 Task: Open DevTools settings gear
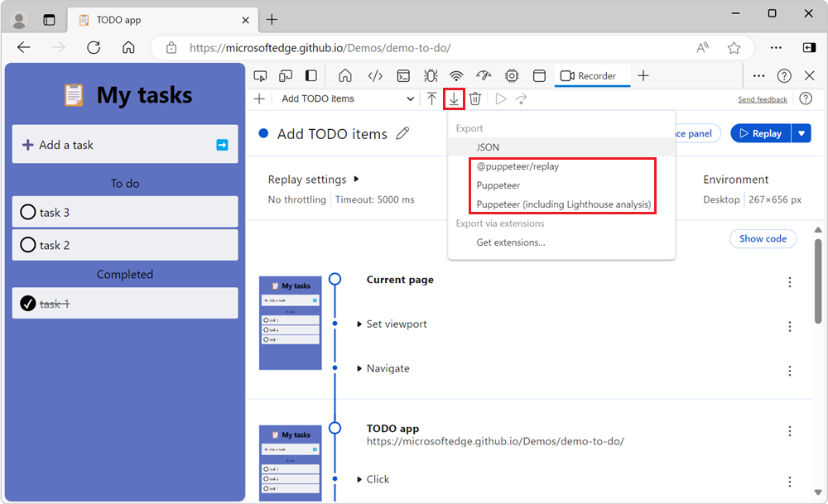[512, 75]
